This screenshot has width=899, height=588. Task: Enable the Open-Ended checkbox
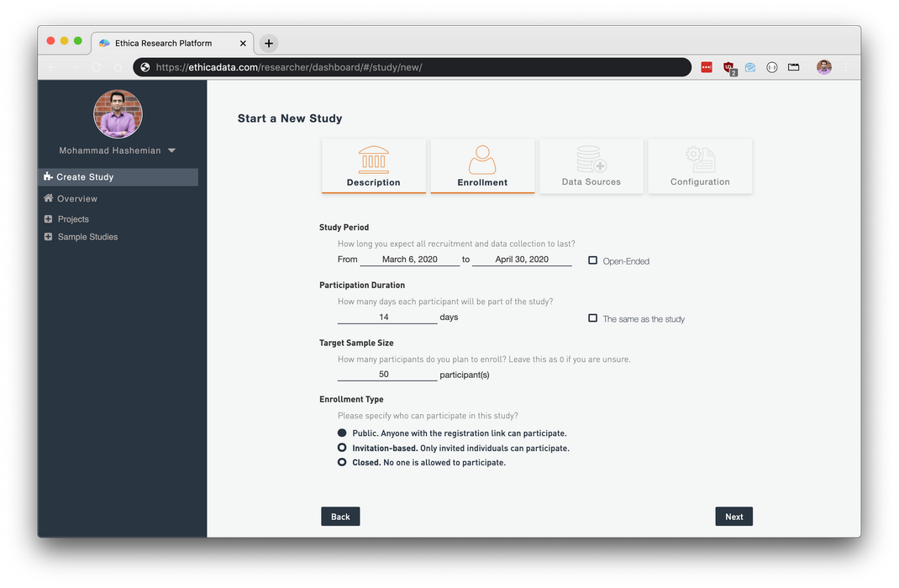pos(593,260)
